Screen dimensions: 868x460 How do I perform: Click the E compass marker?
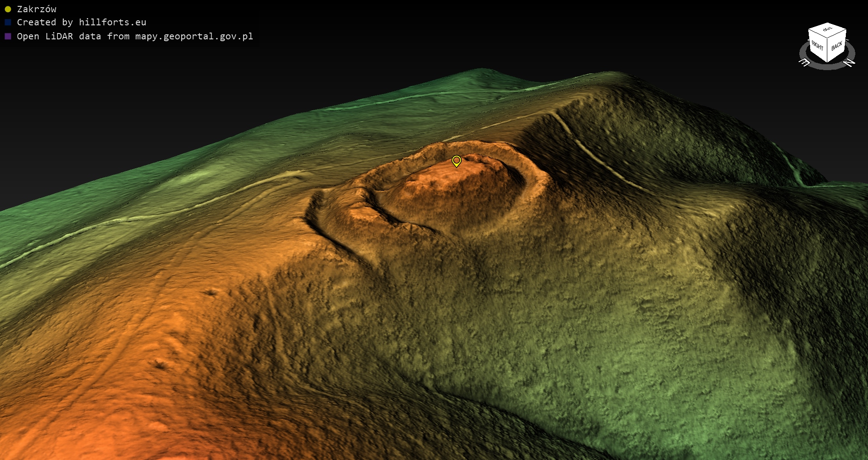[805, 63]
